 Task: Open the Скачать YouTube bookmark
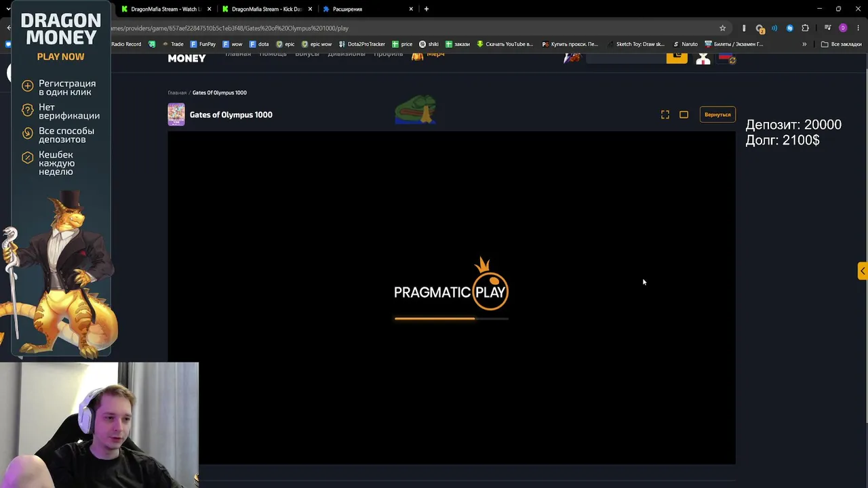505,44
